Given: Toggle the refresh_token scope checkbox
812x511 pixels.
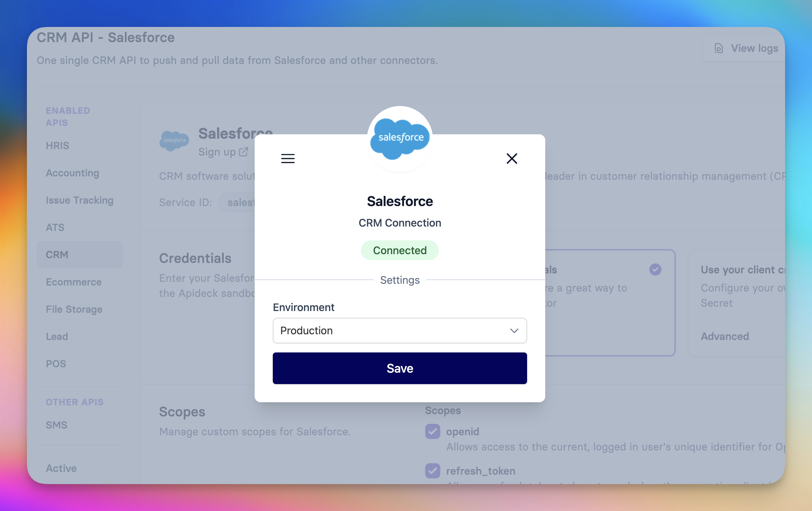Looking at the screenshot, I should click(432, 471).
